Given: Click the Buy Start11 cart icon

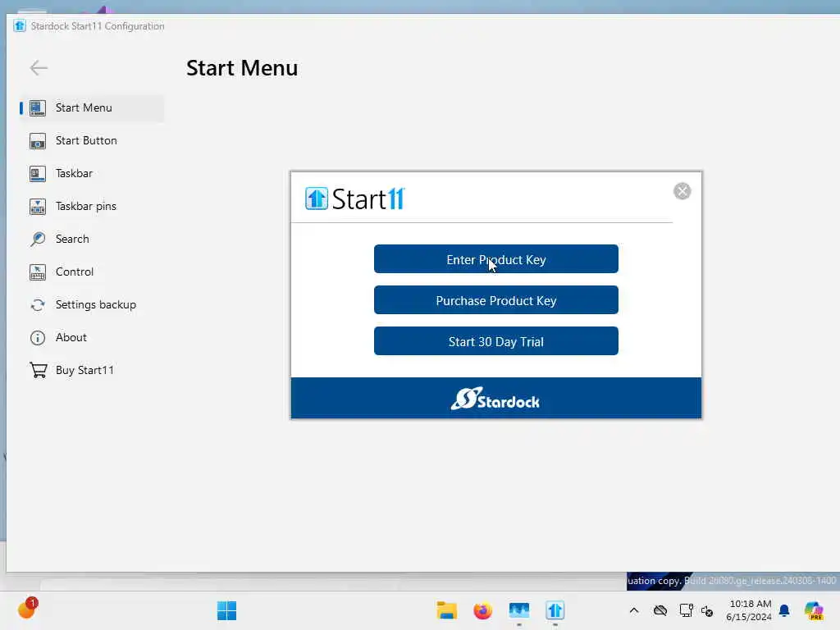Looking at the screenshot, I should [38, 370].
